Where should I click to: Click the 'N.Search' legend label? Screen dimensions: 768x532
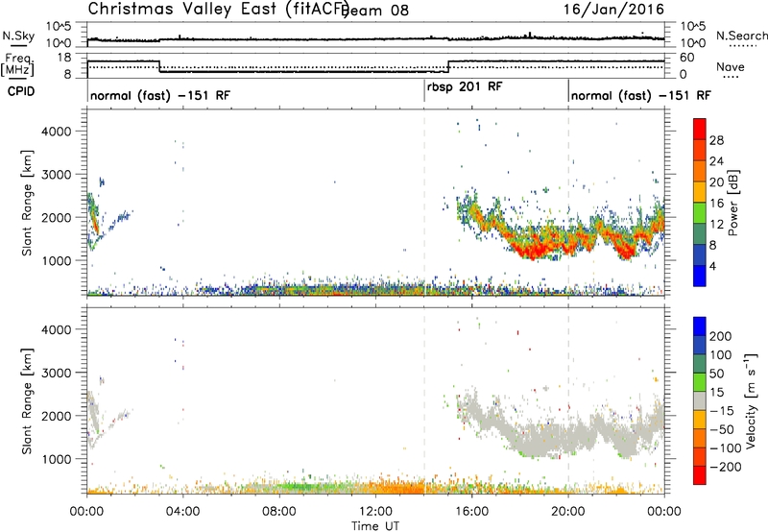(x=741, y=36)
